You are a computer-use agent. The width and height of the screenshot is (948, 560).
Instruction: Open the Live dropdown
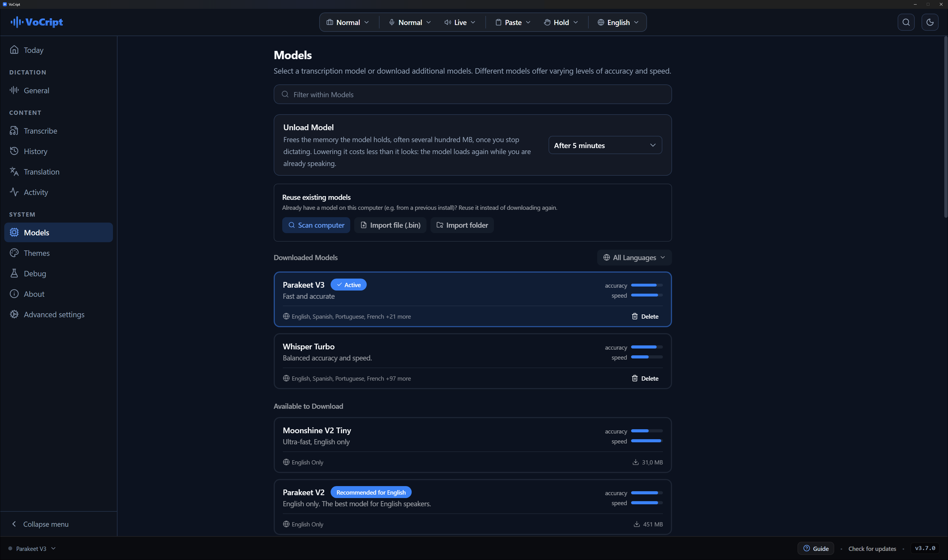(460, 22)
